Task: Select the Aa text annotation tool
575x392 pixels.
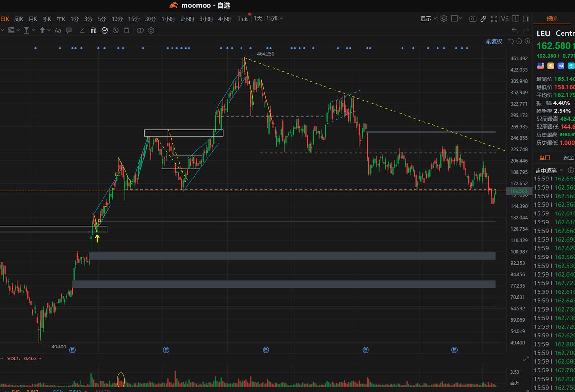Action: point(57,30)
